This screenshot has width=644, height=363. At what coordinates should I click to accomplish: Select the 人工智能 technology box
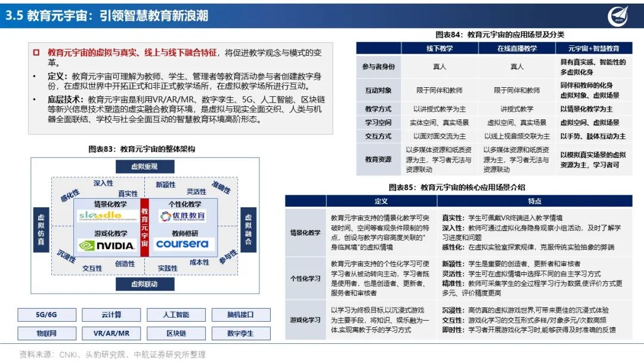(x=176, y=315)
